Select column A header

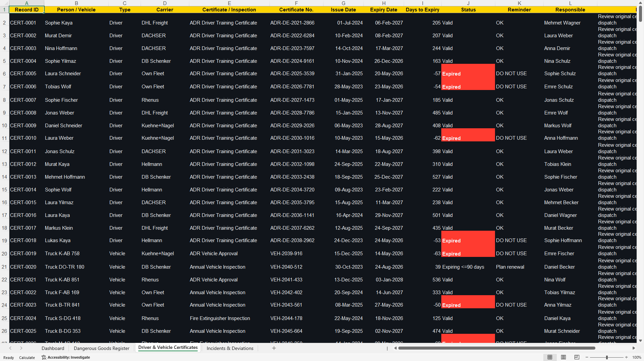click(27, 3)
